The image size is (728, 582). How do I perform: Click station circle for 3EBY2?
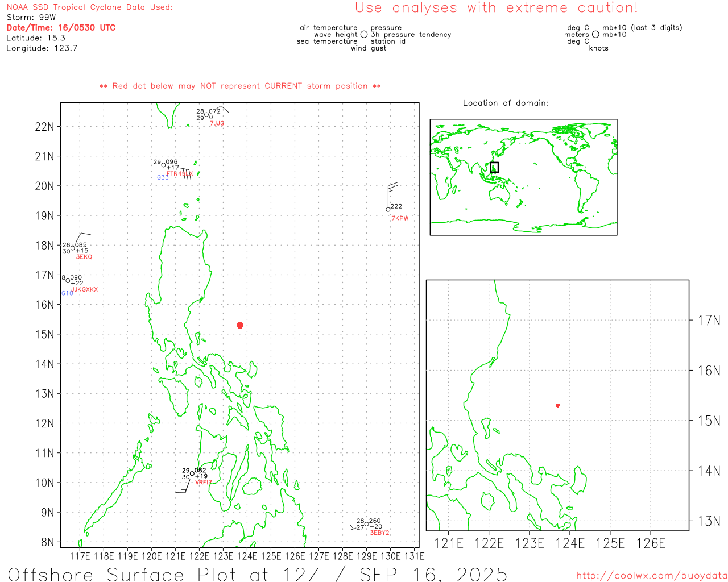367,524
